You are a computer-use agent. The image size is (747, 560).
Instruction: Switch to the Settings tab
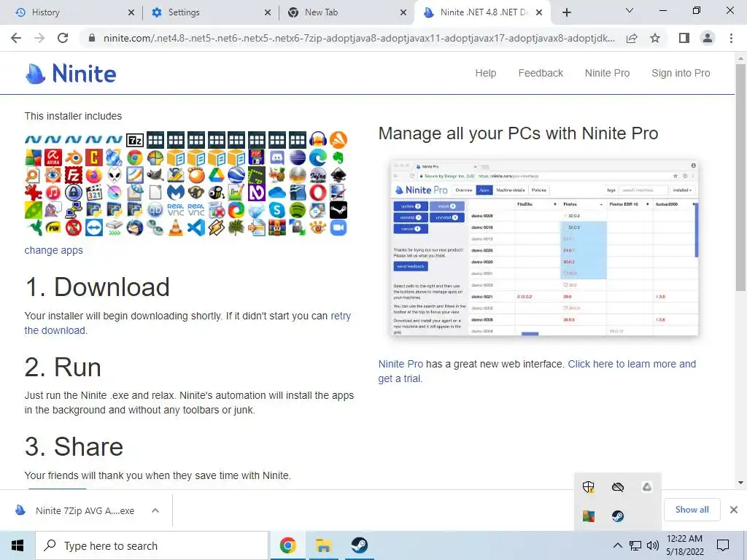click(x=209, y=12)
